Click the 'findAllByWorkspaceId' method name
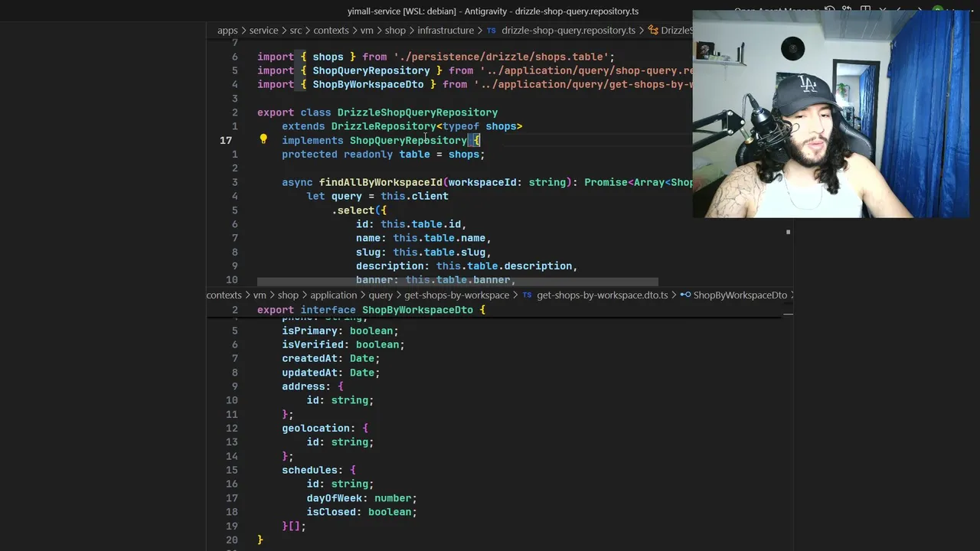 click(381, 182)
